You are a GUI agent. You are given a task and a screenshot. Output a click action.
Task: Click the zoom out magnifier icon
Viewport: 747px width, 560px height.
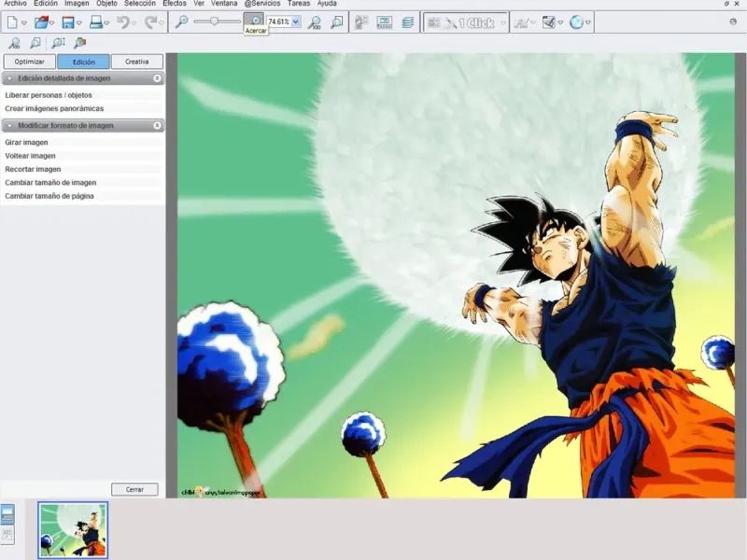(x=181, y=21)
